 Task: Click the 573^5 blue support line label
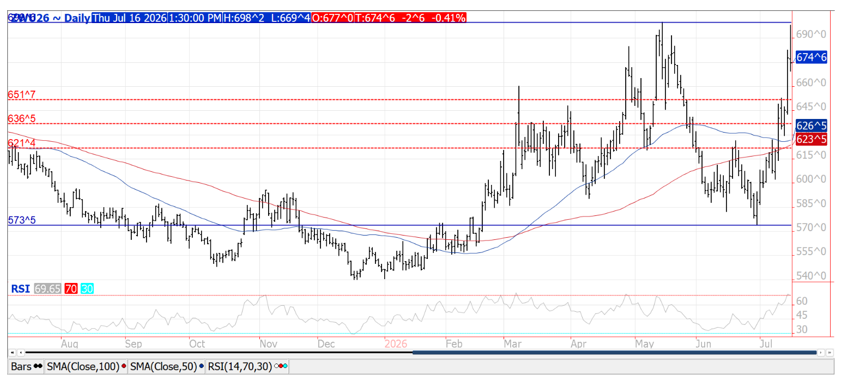pos(22,220)
